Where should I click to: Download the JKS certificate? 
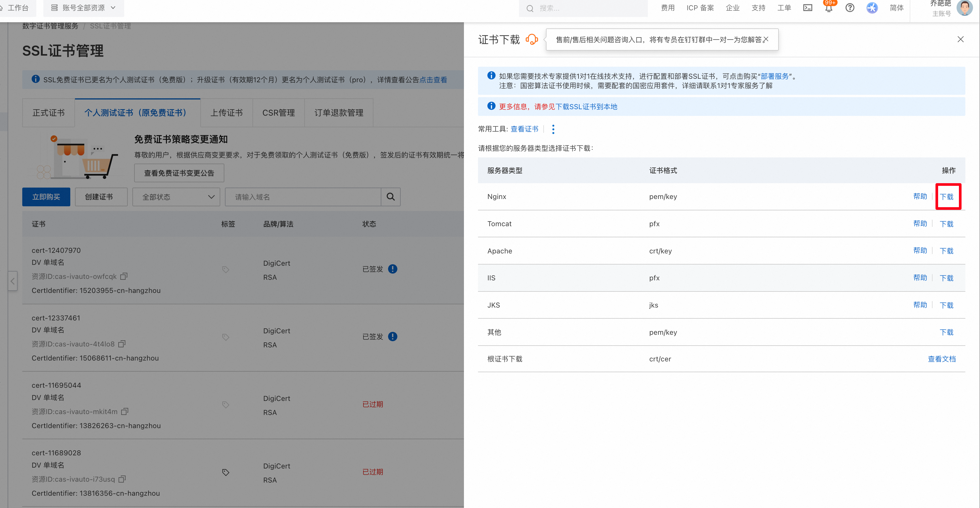click(x=947, y=305)
